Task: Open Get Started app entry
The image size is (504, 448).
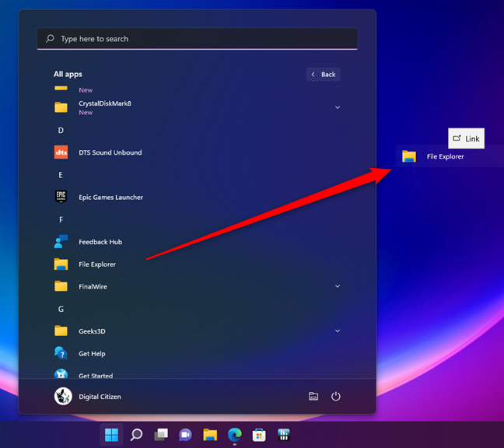Action: point(96,376)
